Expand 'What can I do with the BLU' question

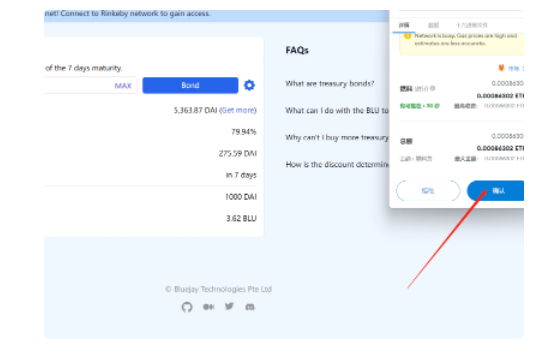tap(337, 110)
